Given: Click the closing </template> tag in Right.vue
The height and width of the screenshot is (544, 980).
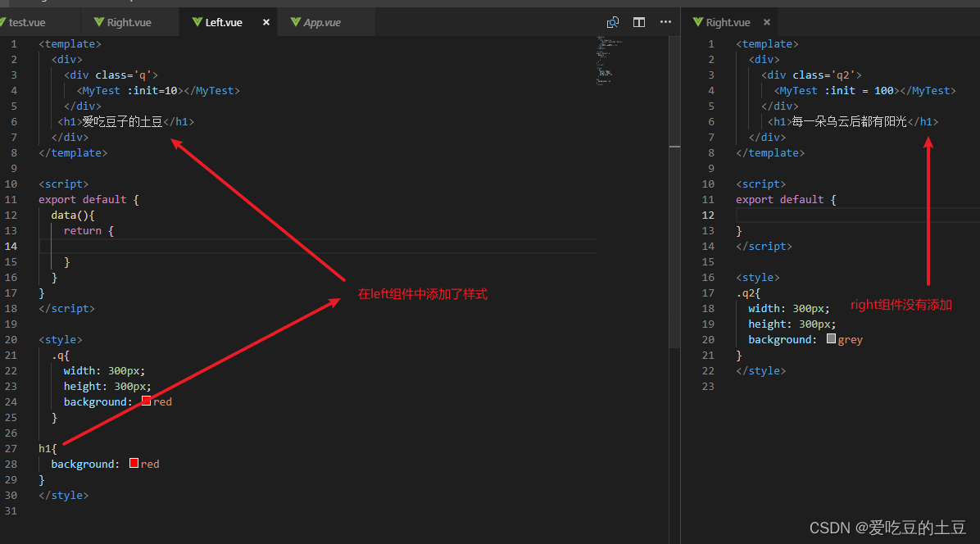Looking at the screenshot, I should click(x=770, y=153).
